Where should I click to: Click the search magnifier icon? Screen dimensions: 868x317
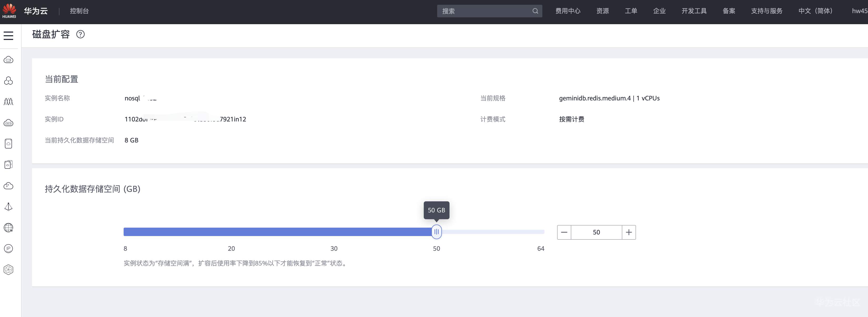[535, 11]
